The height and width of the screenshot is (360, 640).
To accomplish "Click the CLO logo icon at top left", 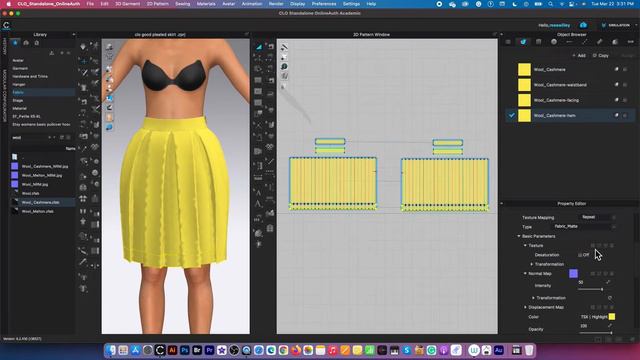I will 6,25.
